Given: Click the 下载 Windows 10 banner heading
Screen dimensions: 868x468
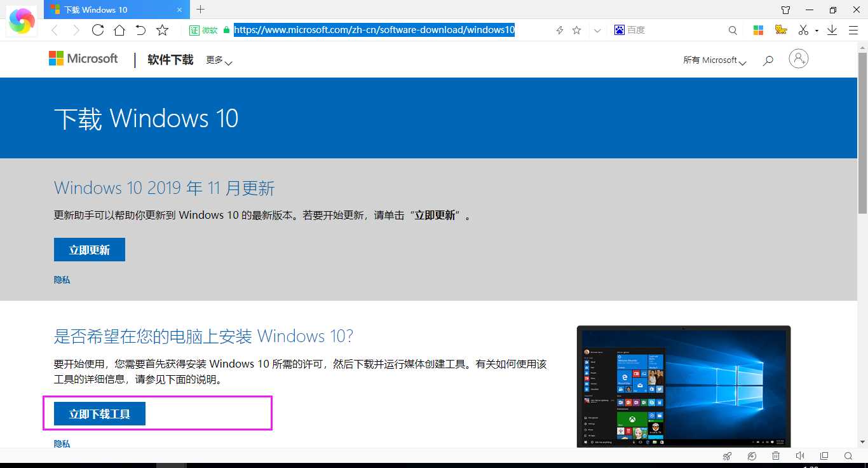Looking at the screenshot, I should [146, 119].
